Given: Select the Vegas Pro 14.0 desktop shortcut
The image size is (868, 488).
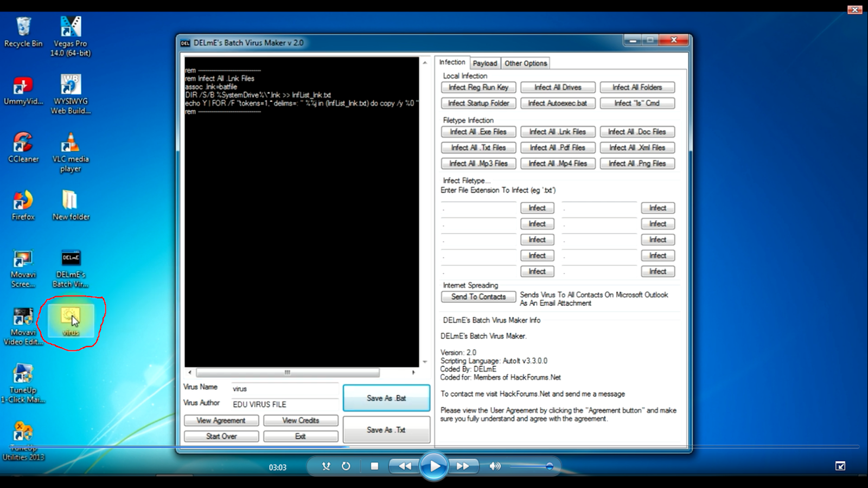Looking at the screenshot, I should [71, 36].
